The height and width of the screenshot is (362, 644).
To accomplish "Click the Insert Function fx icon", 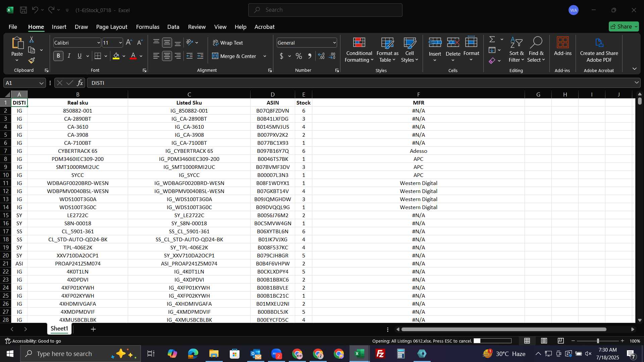I will tap(80, 83).
